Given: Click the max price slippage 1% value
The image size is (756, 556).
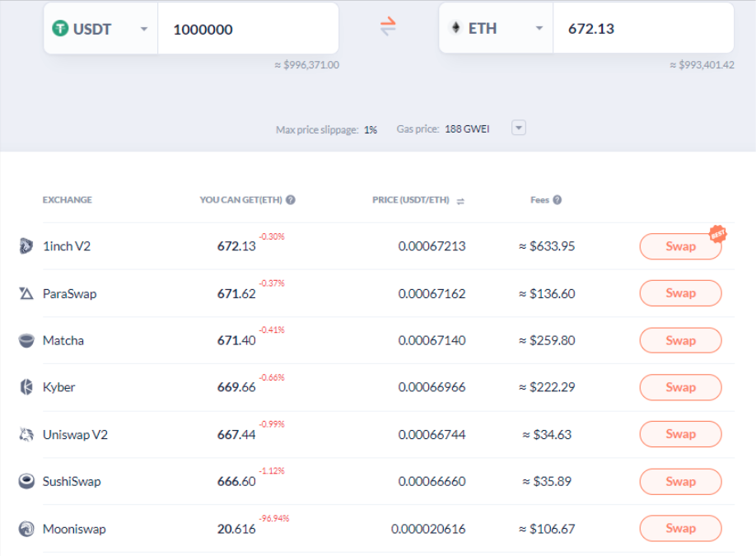Looking at the screenshot, I should pos(371,129).
